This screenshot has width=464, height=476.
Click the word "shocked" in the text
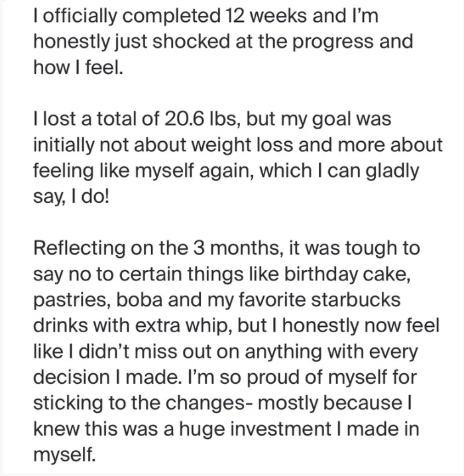click(x=191, y=41)
